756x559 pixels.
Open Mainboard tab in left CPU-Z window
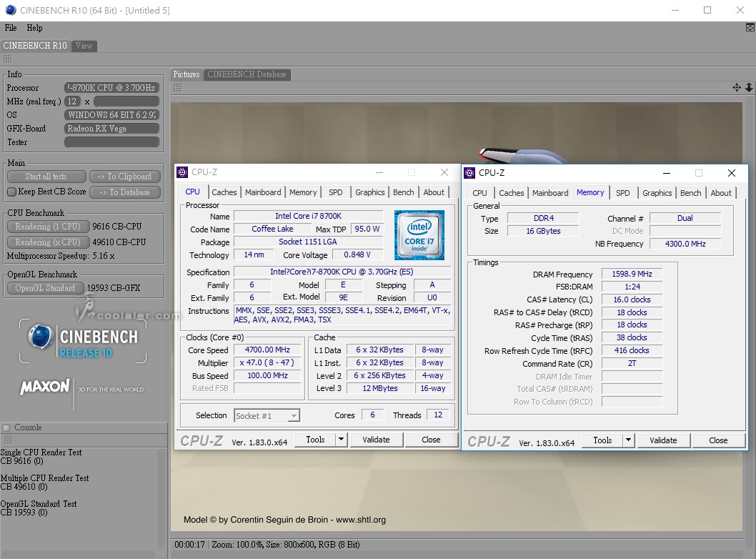[x=263, y=192]
